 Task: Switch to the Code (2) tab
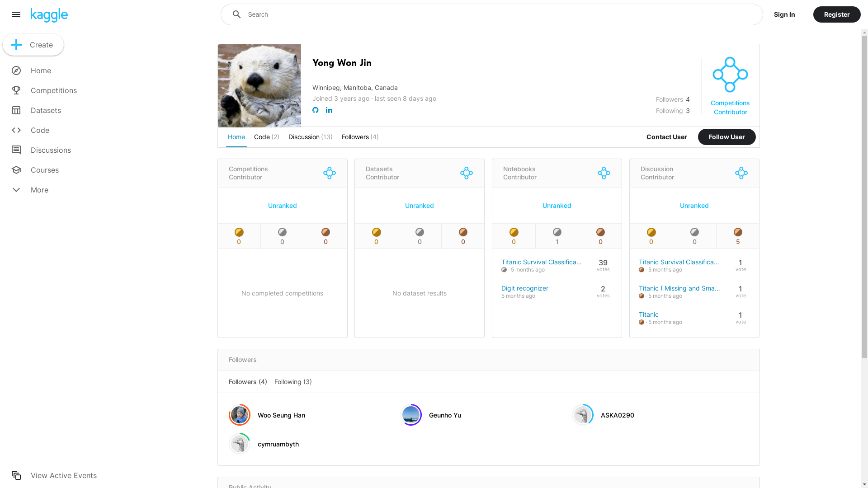(266, 137)
